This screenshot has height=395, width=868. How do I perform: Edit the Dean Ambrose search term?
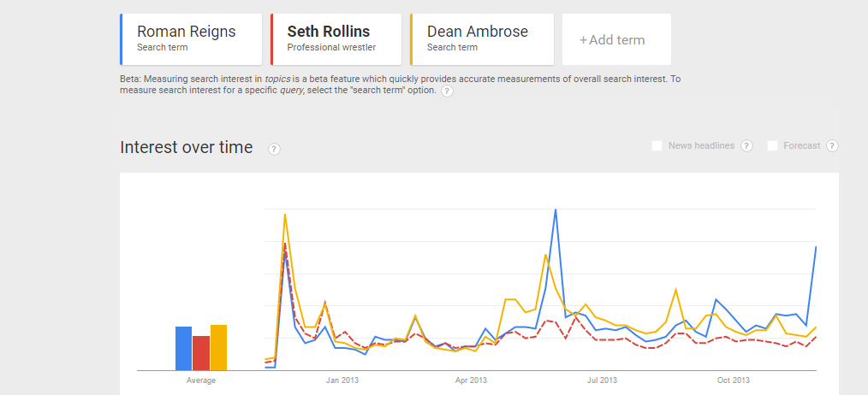481,38
